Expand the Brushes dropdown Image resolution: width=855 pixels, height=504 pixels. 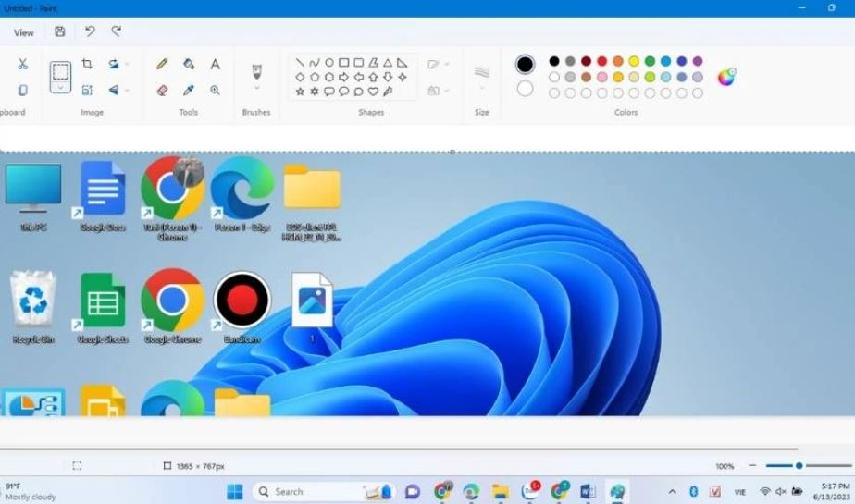tap(257, 88)
